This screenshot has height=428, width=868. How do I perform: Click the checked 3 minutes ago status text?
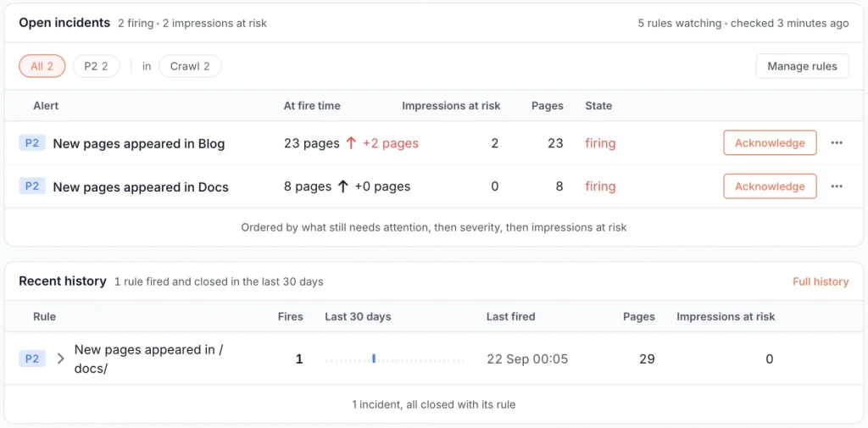pyautogui.click(x=789, y=23)
